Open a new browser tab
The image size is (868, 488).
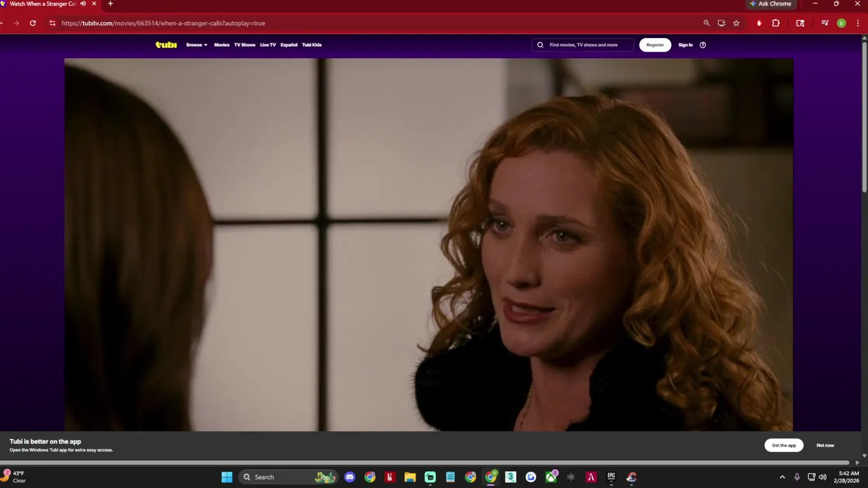[x=111, y=4]
